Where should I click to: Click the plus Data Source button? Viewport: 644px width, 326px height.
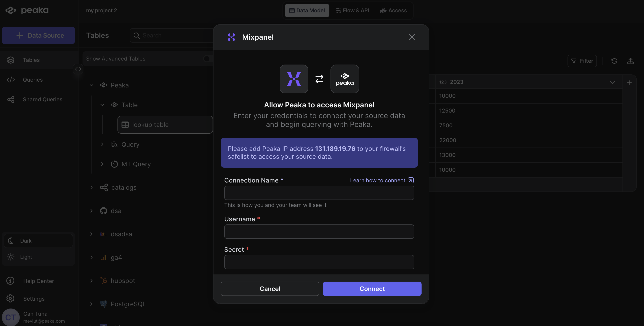click(x=38, y=35)
